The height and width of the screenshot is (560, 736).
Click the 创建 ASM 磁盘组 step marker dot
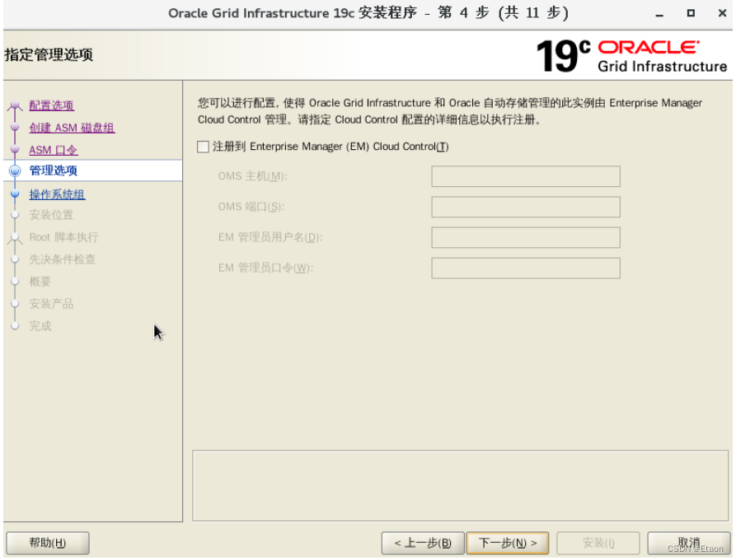[15, 127]
